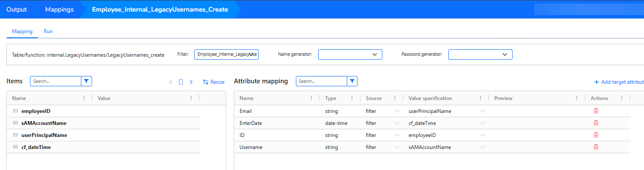
Task: Go to next item with right chevron
Action: coord(191,82)
